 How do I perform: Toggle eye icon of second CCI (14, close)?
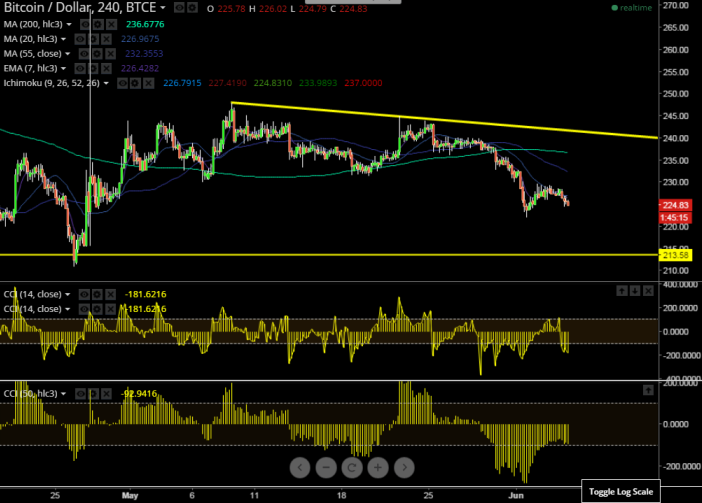(x=84, y=309)
